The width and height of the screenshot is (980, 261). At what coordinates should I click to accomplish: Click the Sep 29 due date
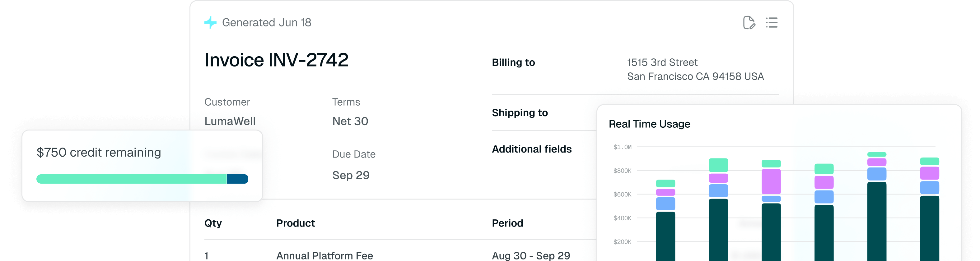(351, 176)
